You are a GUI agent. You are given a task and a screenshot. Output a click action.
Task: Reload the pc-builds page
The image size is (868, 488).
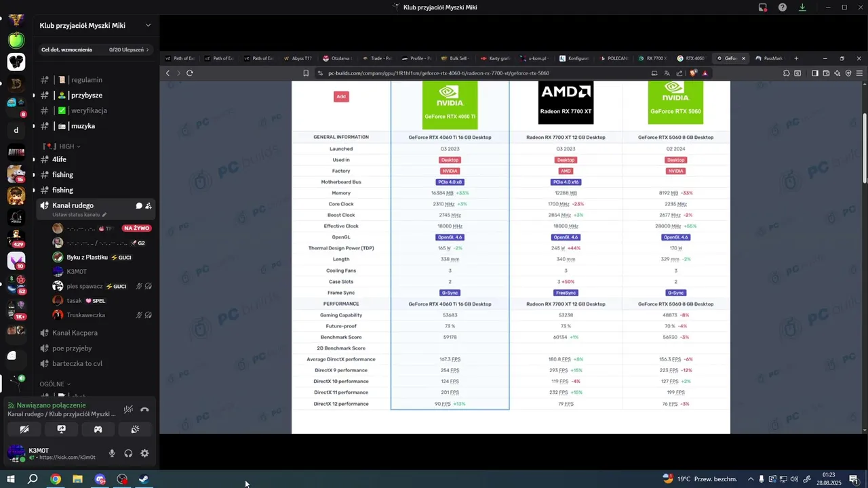tap(190, 73)
